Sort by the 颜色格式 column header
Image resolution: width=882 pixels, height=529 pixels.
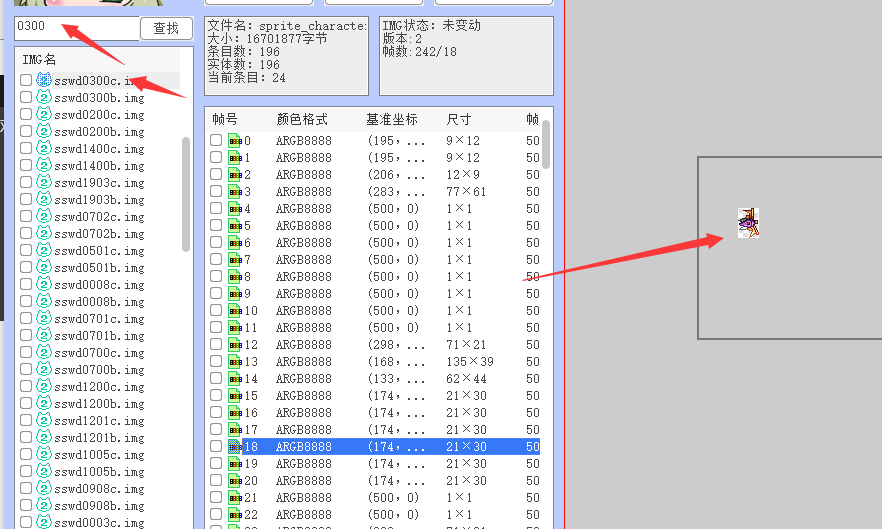tap(302, 120)
